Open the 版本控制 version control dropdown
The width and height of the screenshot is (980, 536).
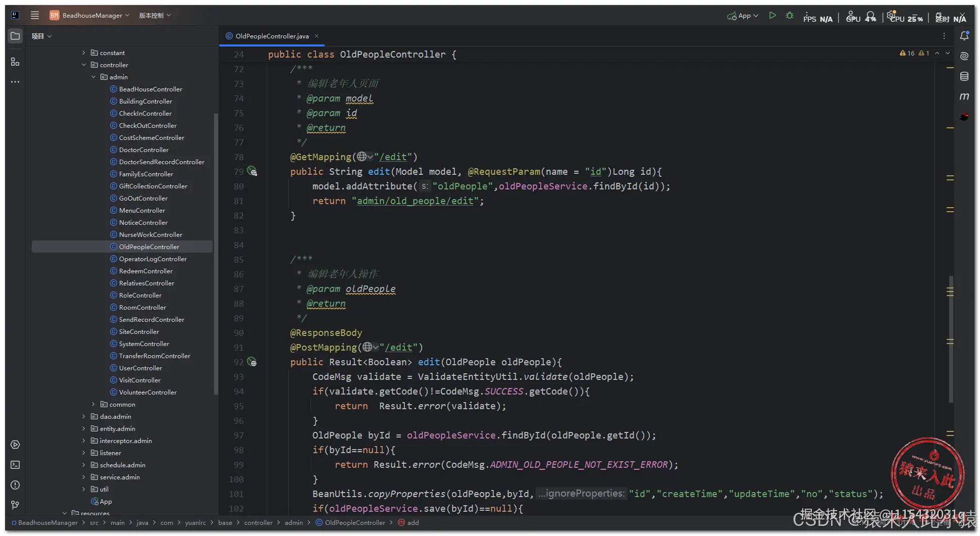tap(155, 15)
